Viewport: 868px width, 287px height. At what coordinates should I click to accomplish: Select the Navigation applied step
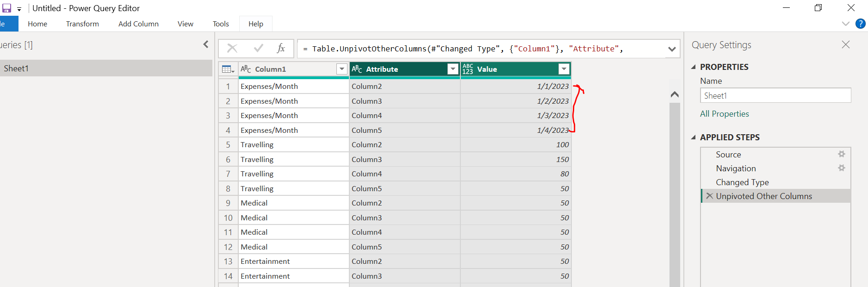click(x=736, y=168)
